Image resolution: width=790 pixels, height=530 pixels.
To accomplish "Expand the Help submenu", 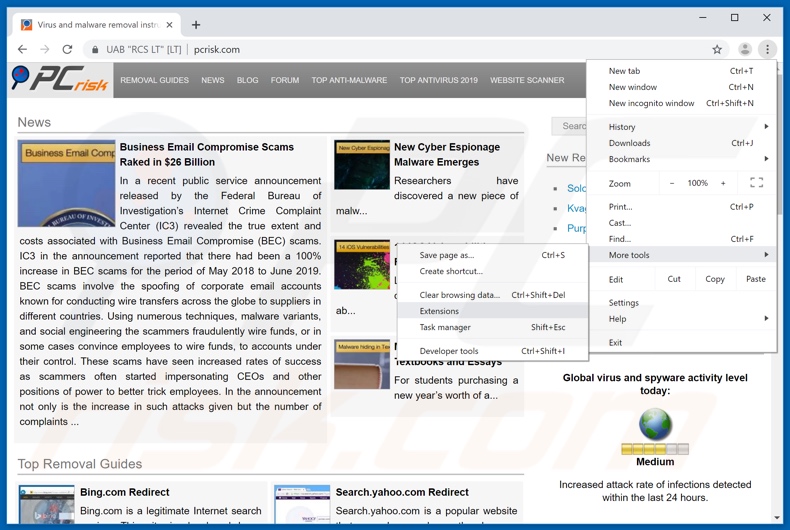I will 681,319.
